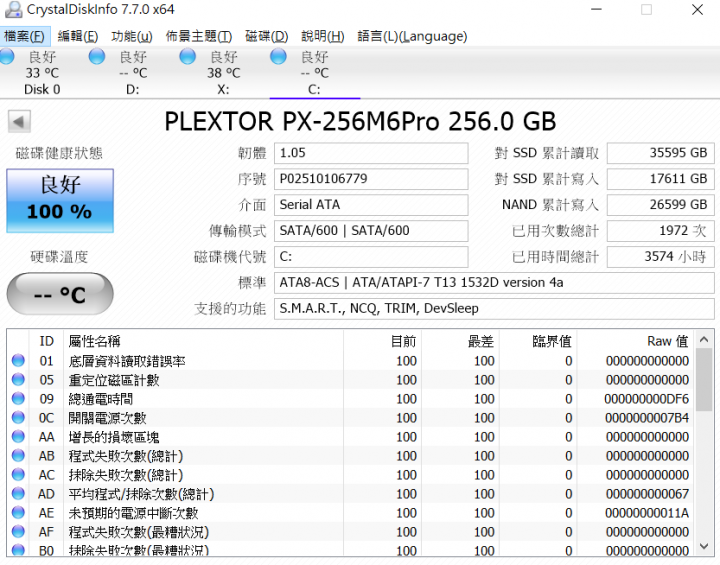
Task: Click the 良好 100 % health status button
Action: point(60,201)
